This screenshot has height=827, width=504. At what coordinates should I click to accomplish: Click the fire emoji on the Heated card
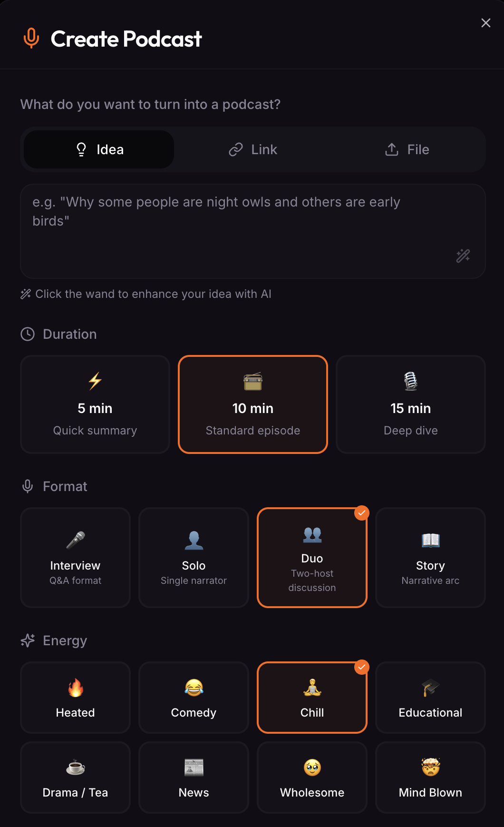pos(75,688)
